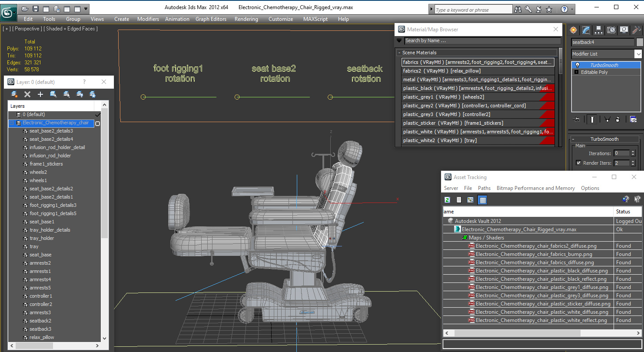Open the 3ds Max application button menu
Image resolution: width=644 pixels, height=352 pixels.
pos(8,12)
